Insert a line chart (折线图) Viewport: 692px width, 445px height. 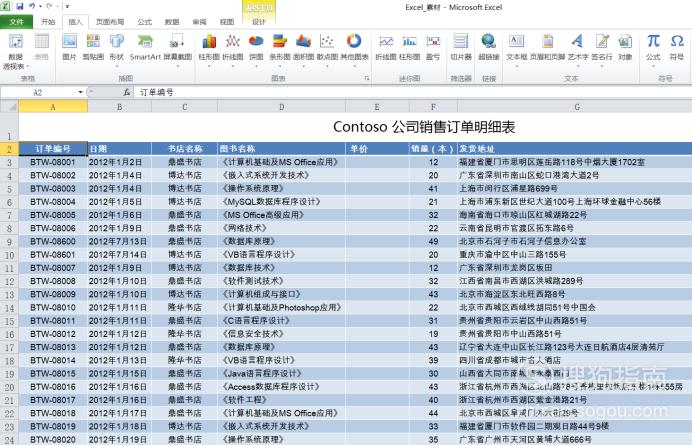[233, 49]
